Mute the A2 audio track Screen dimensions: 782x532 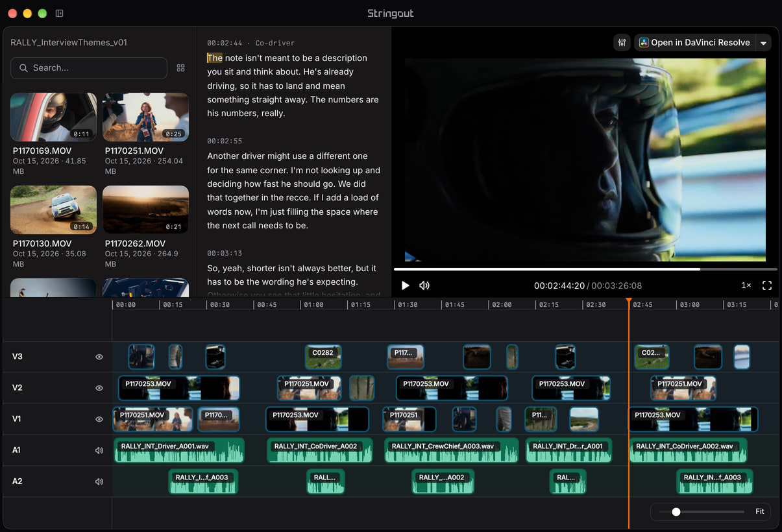pyautogui.click(x=99, y=481)
